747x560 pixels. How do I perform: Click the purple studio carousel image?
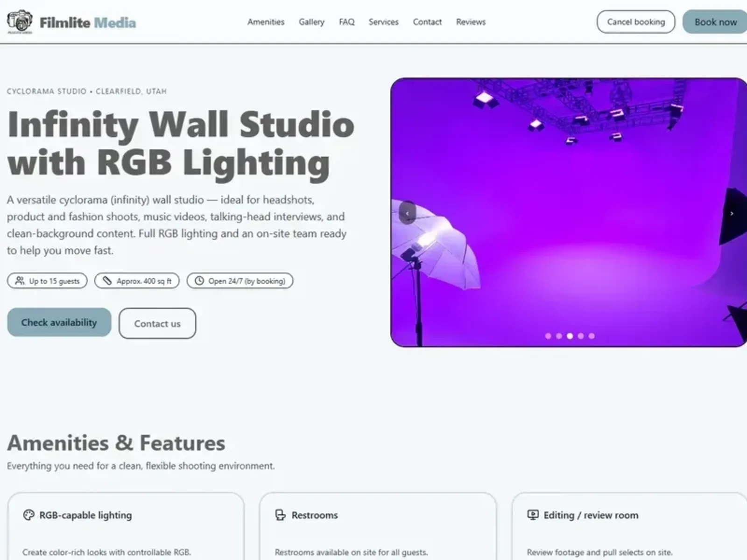tap(569, 212)
